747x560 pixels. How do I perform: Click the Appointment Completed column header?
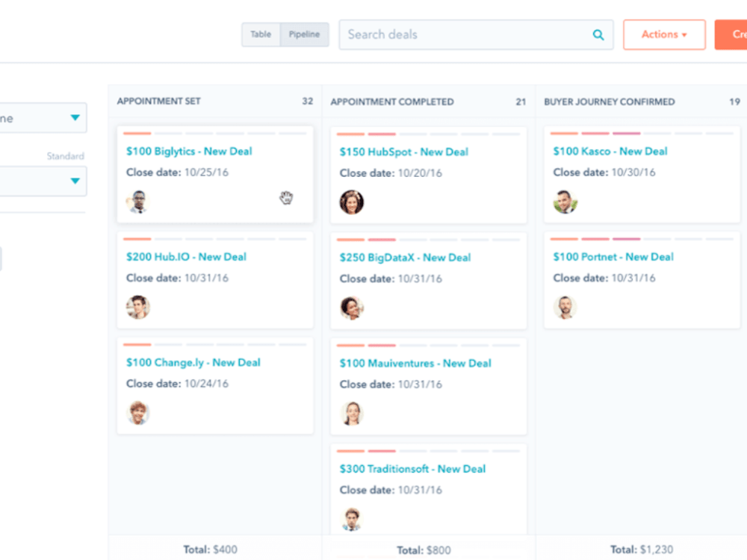pyautogui.click(x=392, y=102)
